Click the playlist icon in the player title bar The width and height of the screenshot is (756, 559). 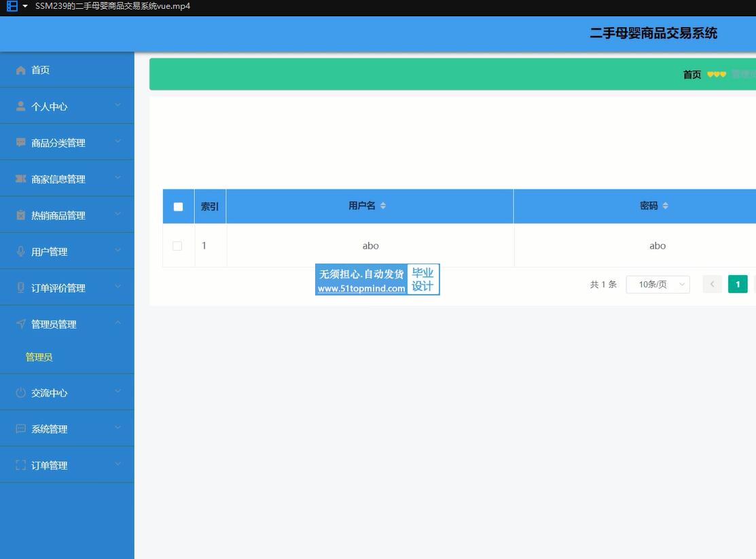click(x=12, y=6)
